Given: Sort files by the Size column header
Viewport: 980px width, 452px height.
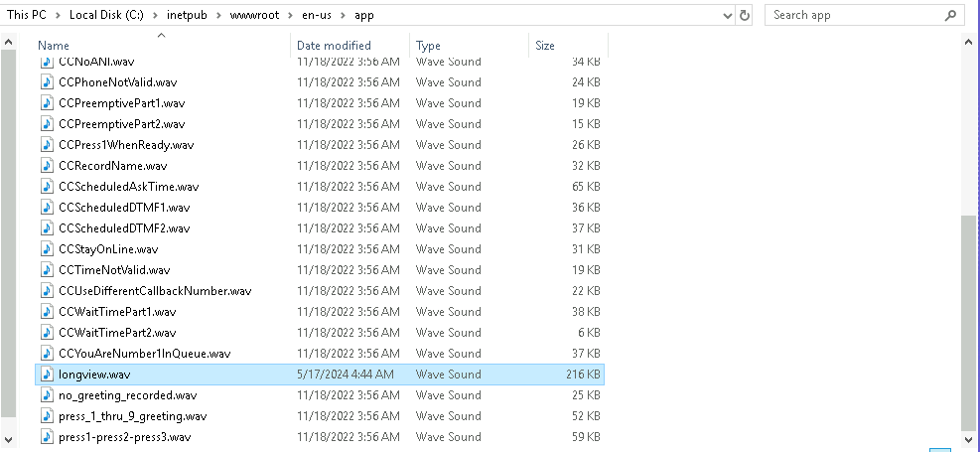Looking at the screenshot, I should [545, 46].
